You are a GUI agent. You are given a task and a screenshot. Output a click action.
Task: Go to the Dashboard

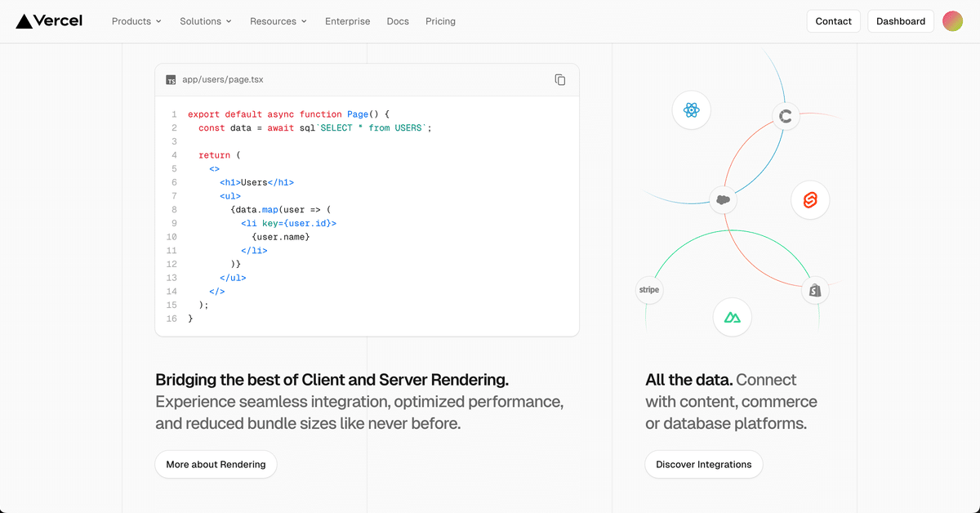pos(901,21)
